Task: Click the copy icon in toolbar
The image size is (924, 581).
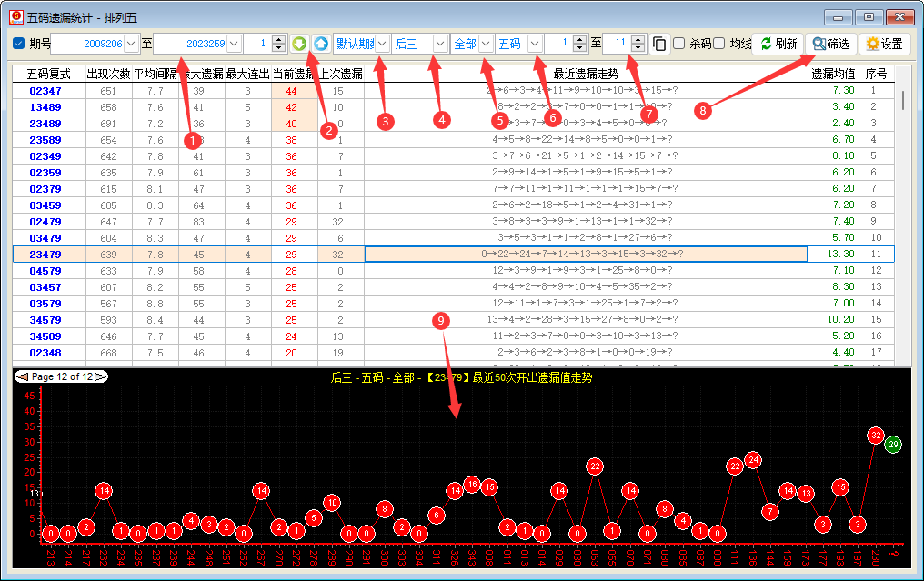Action: point(659,44)
